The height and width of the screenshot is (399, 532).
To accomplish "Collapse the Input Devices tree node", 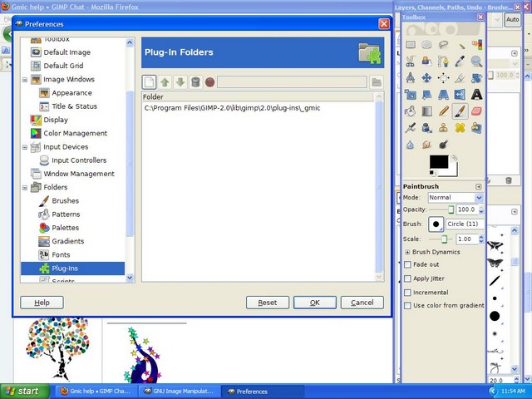I will pyautogui.click(x=25, y=147).
